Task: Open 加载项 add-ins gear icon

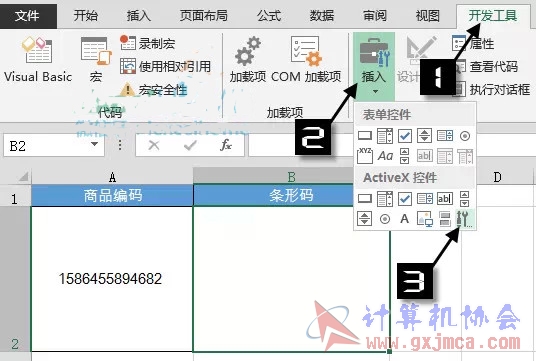Action: click(248, 60)
